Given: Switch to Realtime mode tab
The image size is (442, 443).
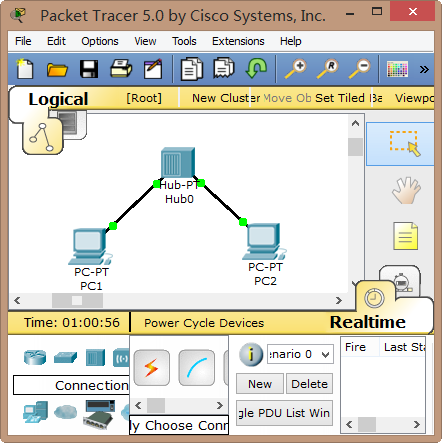Looking at the screenshot, I should 368,322.
